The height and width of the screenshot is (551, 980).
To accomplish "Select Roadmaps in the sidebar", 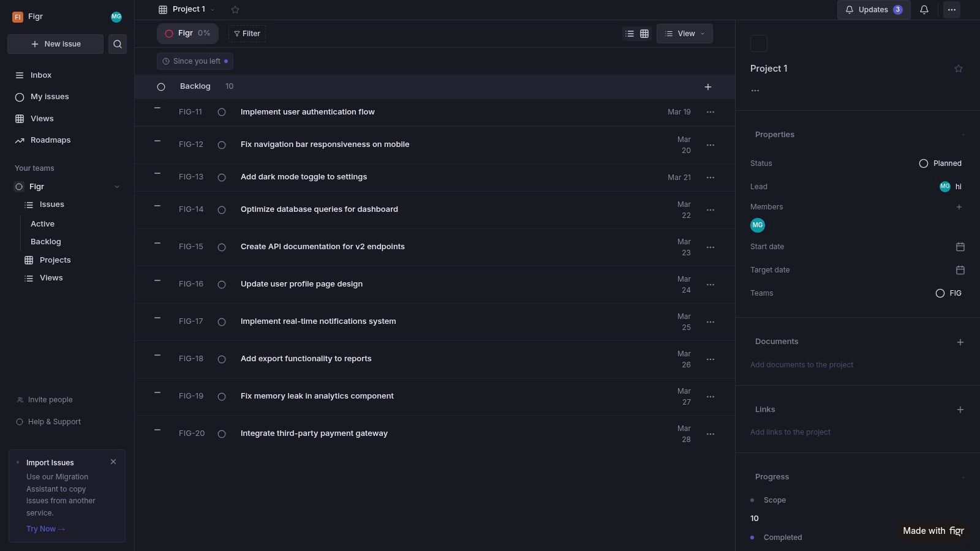I will (x=50, y=140).
